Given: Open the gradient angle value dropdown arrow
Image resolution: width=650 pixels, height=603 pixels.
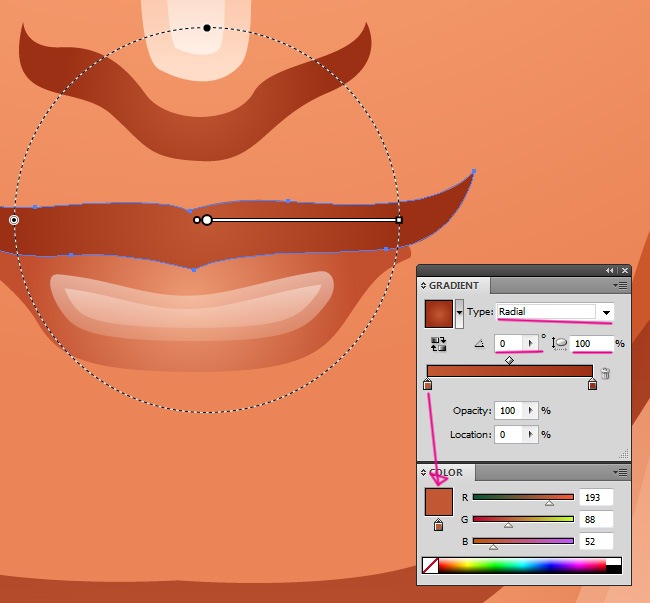Looking at the screenshot, I should (x=531, y=343).
